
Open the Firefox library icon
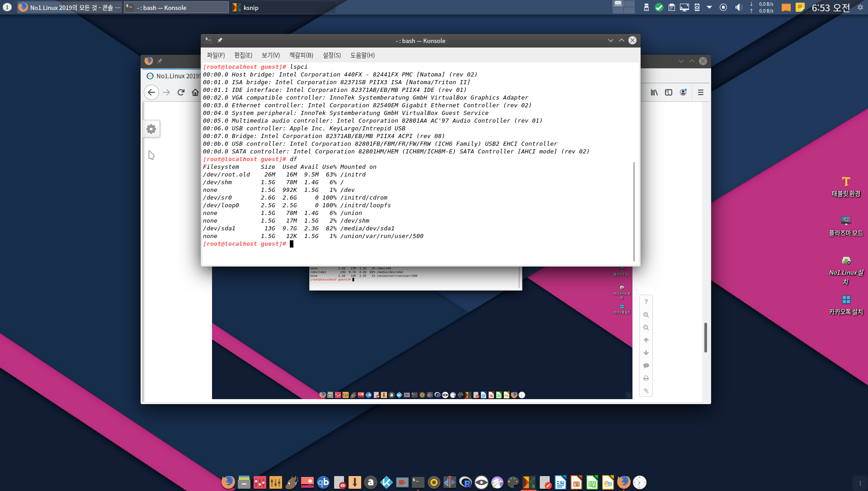(654, 92)
